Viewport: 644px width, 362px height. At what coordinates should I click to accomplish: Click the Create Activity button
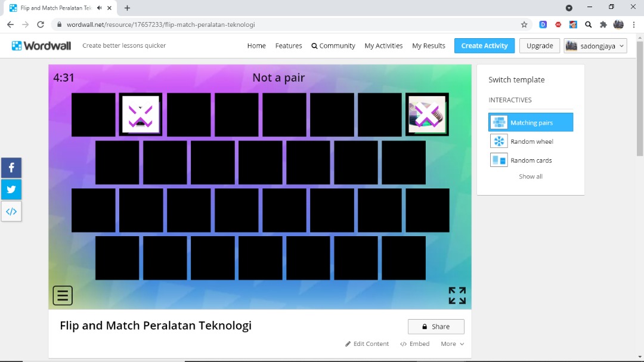coord(484,46)
